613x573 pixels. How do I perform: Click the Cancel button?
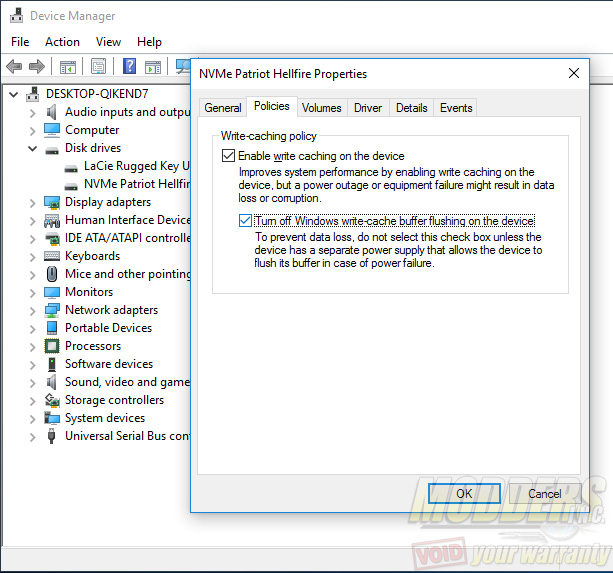[x=545, y=494]
